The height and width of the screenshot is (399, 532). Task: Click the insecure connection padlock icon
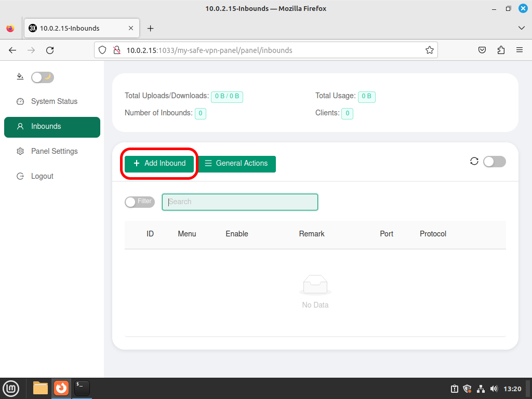pos(117,50)
